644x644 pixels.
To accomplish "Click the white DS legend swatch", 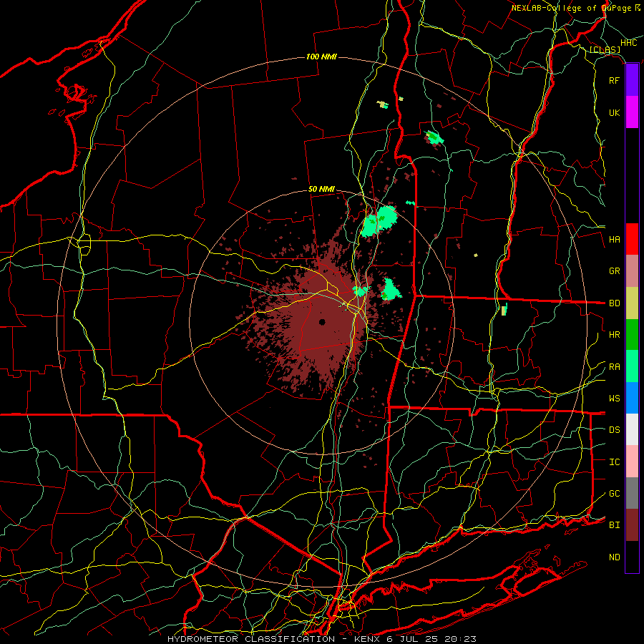I will click(632, 429).
